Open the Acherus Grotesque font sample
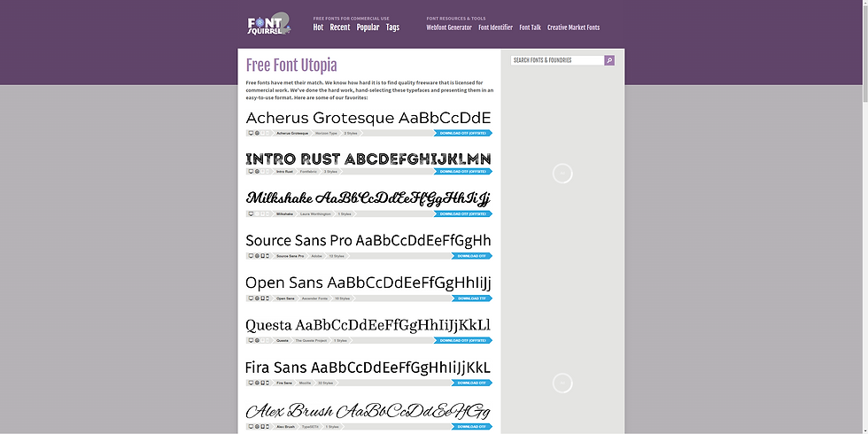This screenshot has width=868, height=434. pos(368,118)
